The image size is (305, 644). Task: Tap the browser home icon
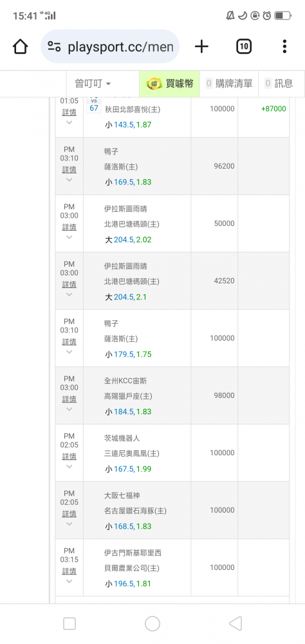point(20,46)
